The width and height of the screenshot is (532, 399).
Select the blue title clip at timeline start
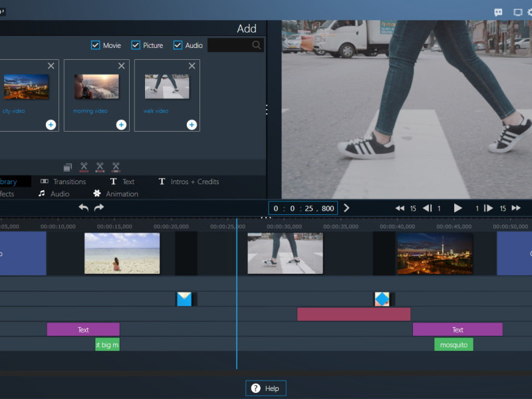[x=23, y=253]
